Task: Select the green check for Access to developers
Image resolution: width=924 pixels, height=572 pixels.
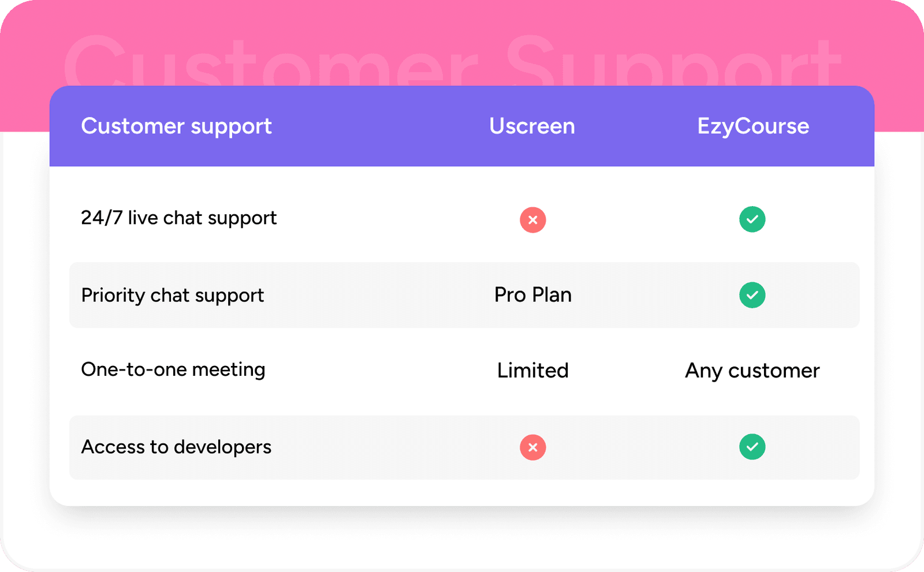Action: [752, 447]
